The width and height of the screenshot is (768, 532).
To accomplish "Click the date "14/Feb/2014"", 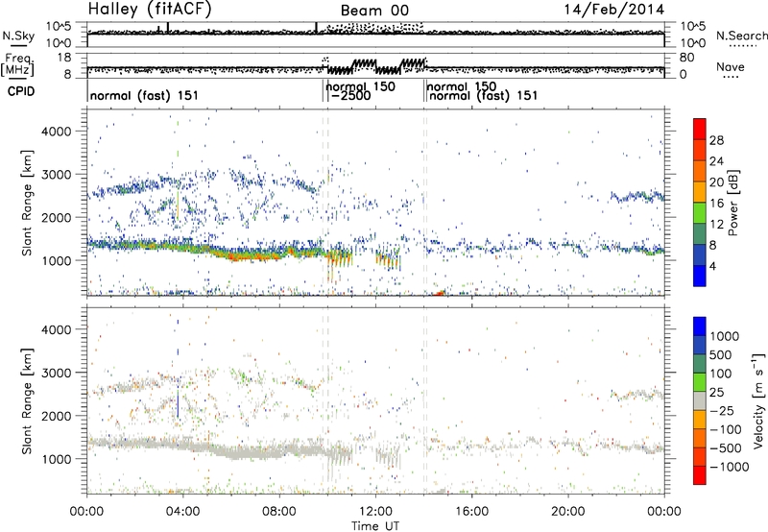I will tap(614, 10).
